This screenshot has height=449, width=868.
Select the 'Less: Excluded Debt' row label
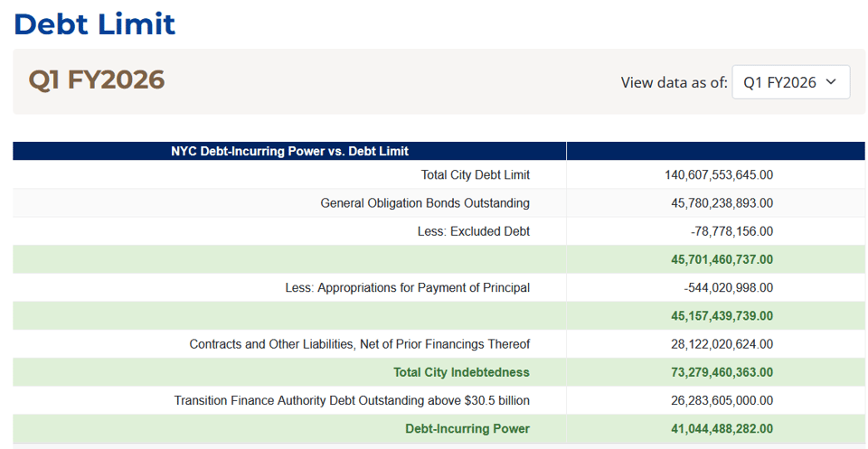473,231
